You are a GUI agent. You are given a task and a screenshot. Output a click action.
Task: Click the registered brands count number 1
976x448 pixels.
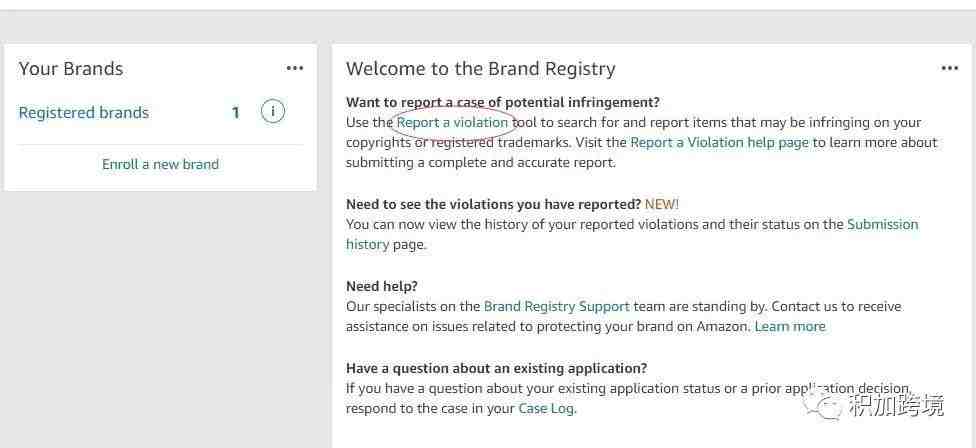(x=236, y=113)
